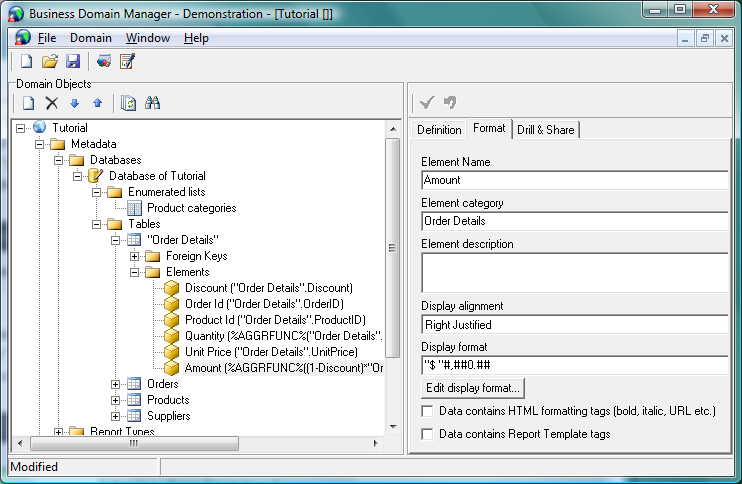This screenshot has width=742, height=484.
Task: Click the Edit display format button
Action: point(472,388)
